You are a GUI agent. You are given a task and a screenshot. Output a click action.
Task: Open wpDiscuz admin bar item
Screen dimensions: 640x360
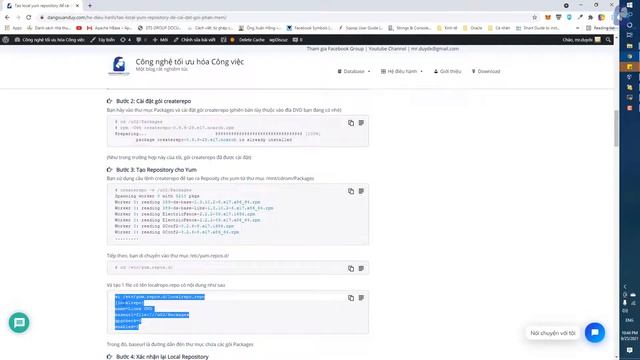pyautogui.click(x=278, y=40)
